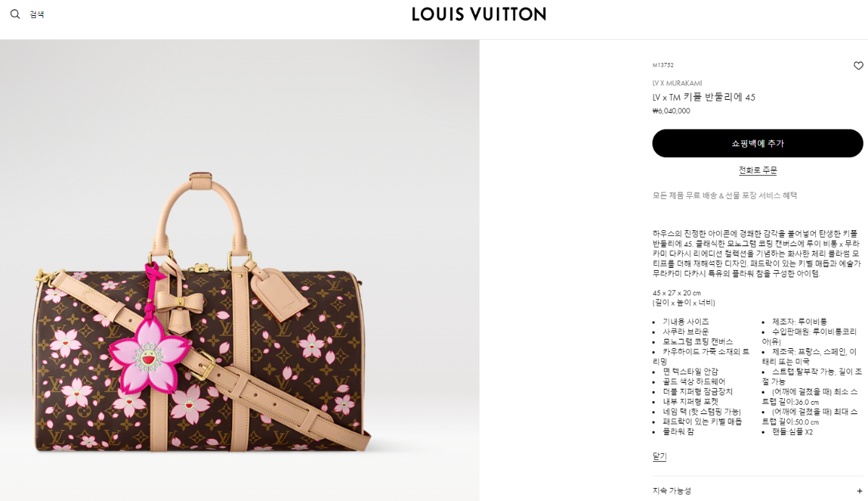Image resolution: width=868 pixels, height=501 pixels.
Task: Collapse product details with 닫기
Action: 659,456
